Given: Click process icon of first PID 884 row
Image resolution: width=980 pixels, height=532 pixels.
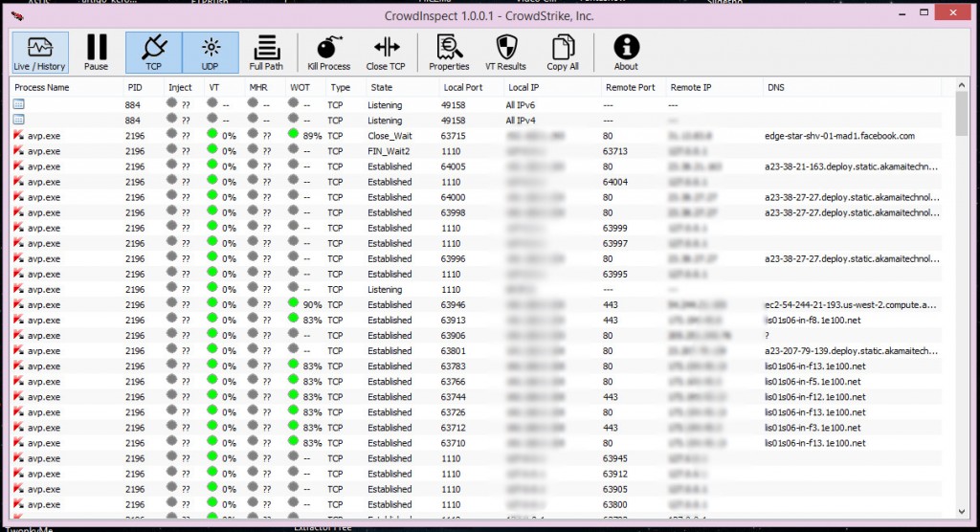Looking at the screenshot, I should pos(19,104).
